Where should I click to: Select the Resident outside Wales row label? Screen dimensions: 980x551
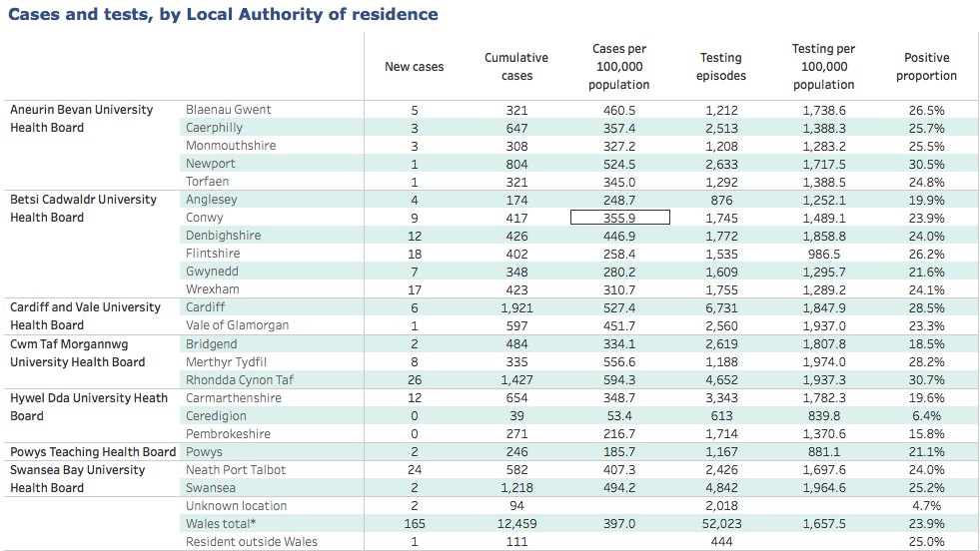tap(251, 542)
